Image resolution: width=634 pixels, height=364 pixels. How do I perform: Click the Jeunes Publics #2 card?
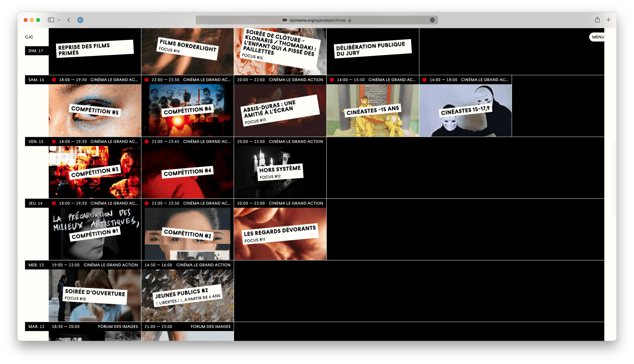pyautogui.click(x=187, y=295)
